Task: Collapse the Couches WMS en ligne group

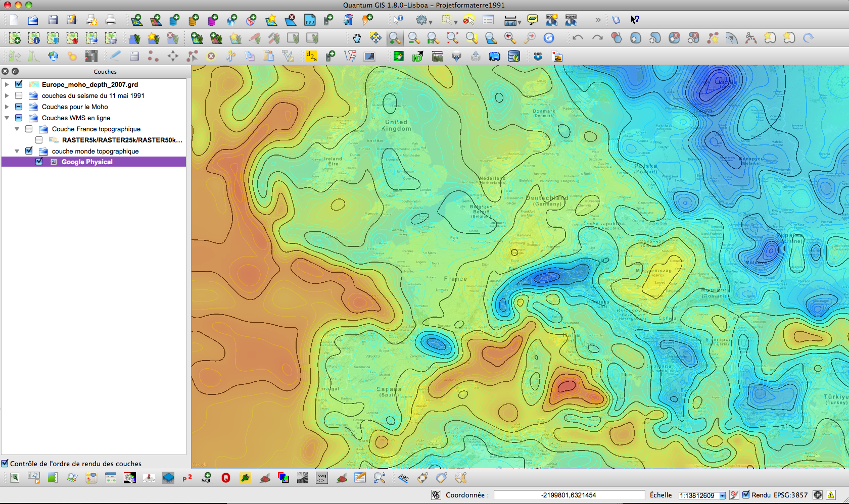Action: coord(7,118)
